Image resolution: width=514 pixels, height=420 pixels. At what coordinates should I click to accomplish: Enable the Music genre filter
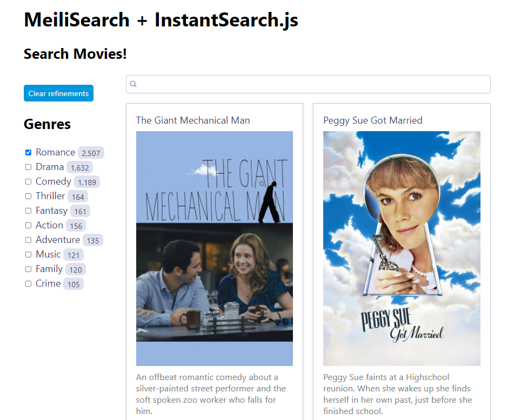(29, 254)
